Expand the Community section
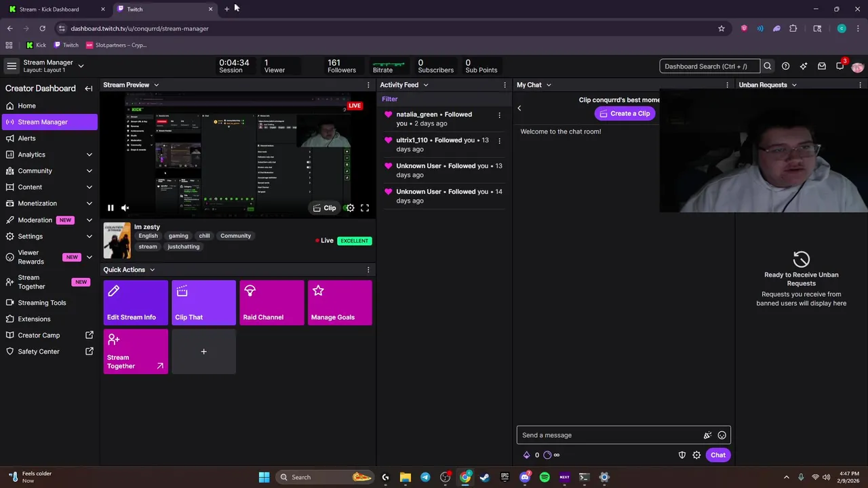The image size is (868, 488). pyautogui.click(x=89, y=171)
